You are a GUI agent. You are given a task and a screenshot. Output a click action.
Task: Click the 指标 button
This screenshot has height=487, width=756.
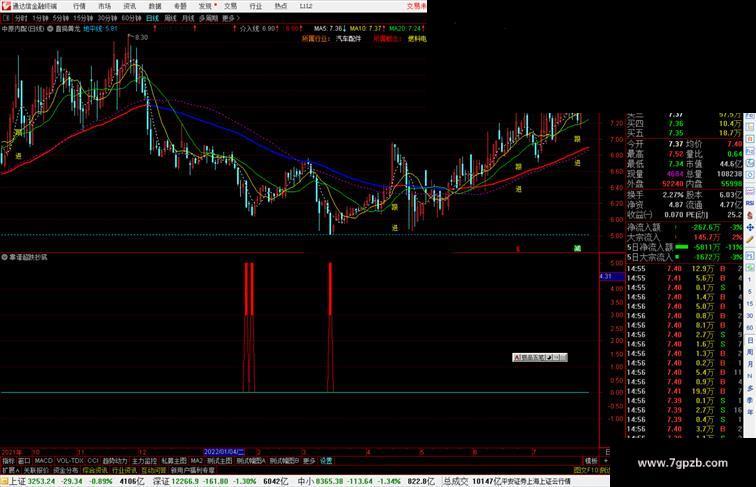coord(8,461)
